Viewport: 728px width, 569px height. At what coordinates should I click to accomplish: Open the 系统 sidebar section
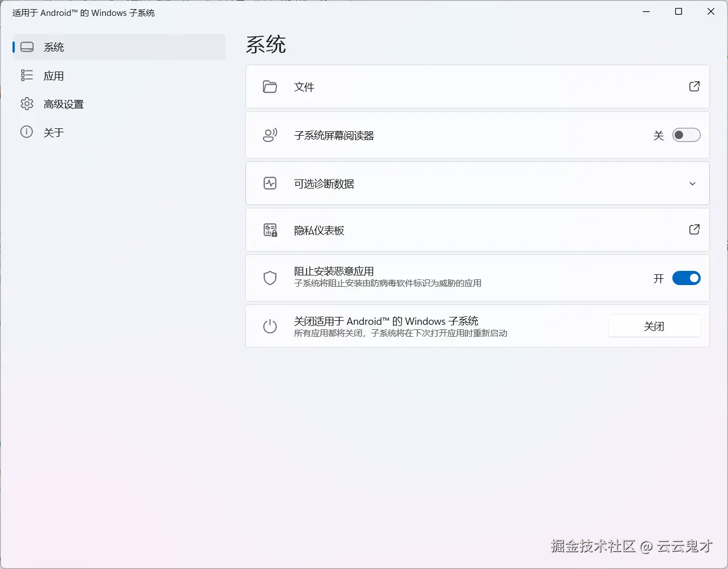(x=119, y=47)
